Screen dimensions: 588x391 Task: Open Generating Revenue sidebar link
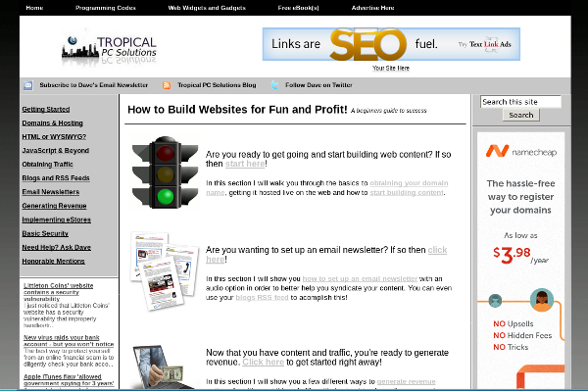pos(54,206)
